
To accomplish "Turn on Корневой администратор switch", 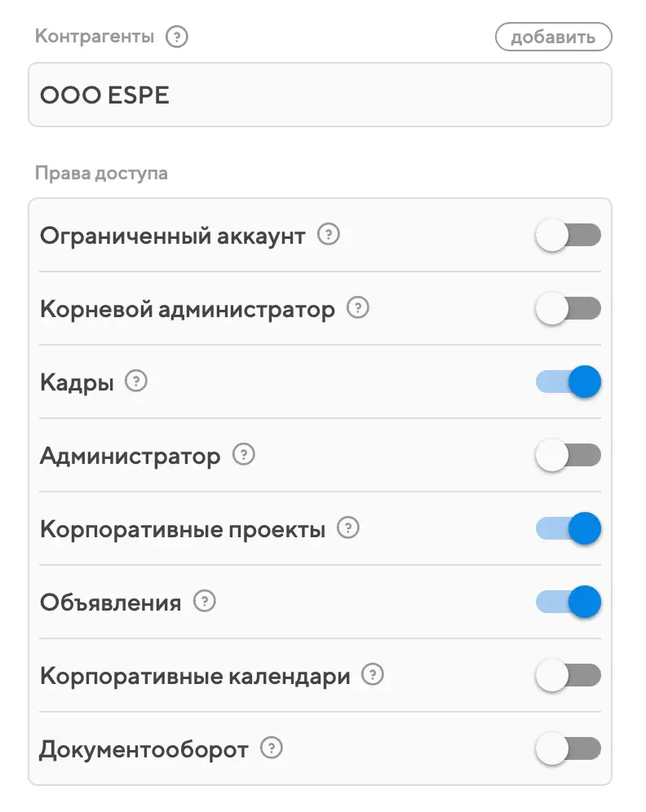I will coord(568,309).
